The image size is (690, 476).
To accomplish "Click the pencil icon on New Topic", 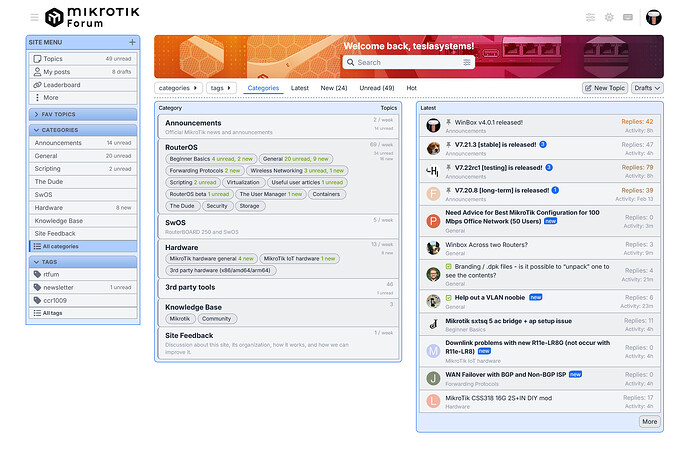I will click(x=588, y=88).
